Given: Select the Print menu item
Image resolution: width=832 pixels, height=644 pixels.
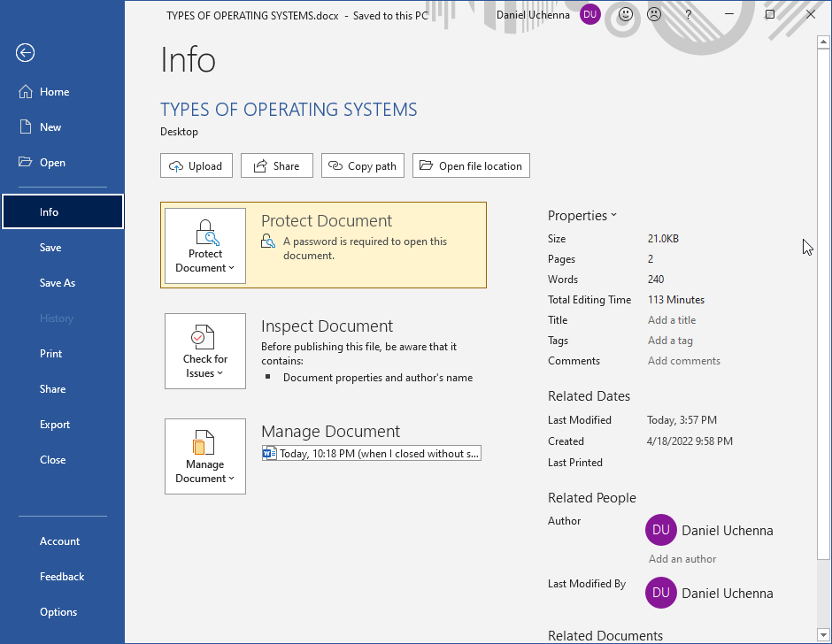Looking at the screenshot, I should coord(50,353).
